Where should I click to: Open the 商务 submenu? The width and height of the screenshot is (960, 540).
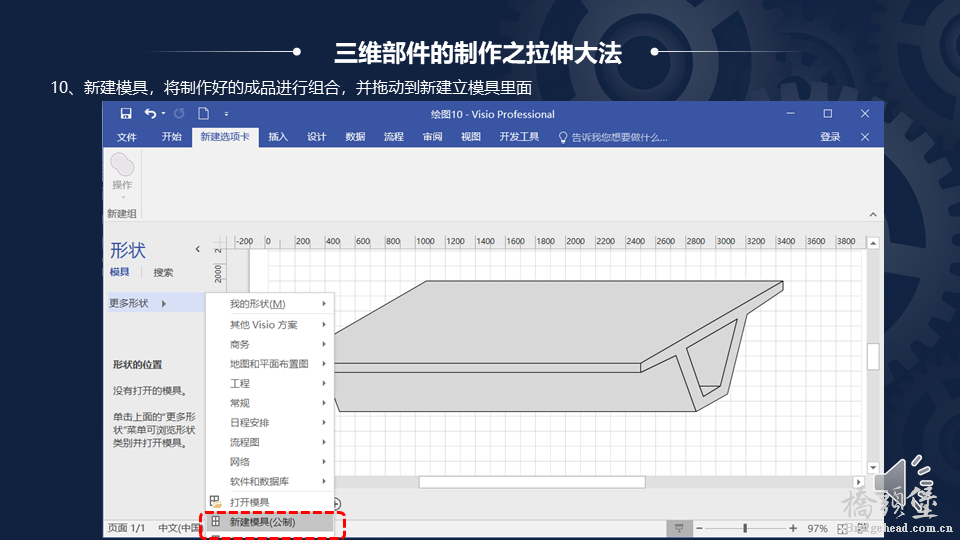coord(270,344)
